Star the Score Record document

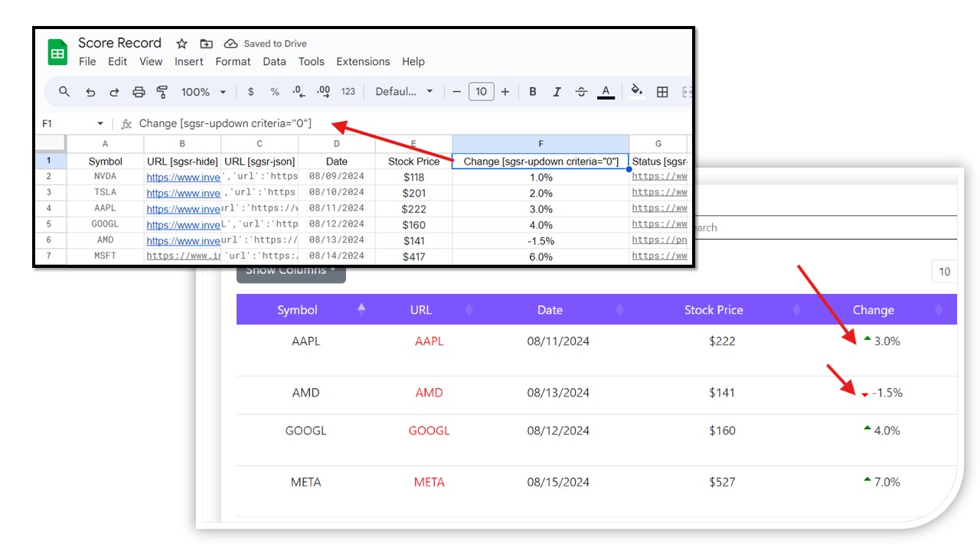point(181,44)
